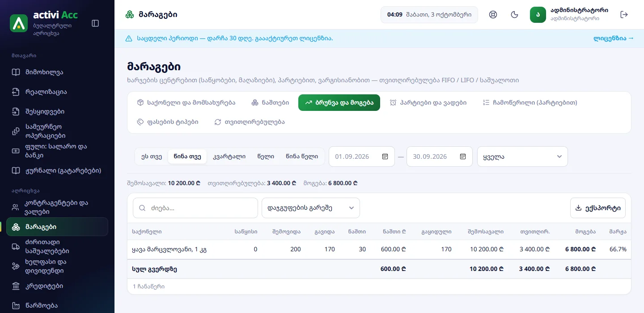The height and width of the screenshot is (313, 644).
Task: Switch to საქონელი და მომსახურება tab
Action: click(x=186, y=102)
